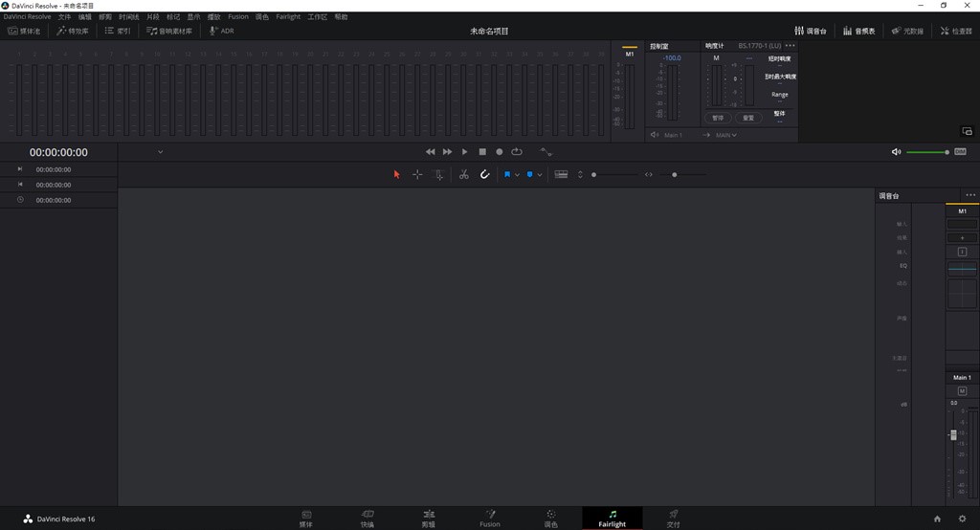Screen dimensions: 980x530
Task: Switch to the 媒体 media page
Action: point(305,519)
